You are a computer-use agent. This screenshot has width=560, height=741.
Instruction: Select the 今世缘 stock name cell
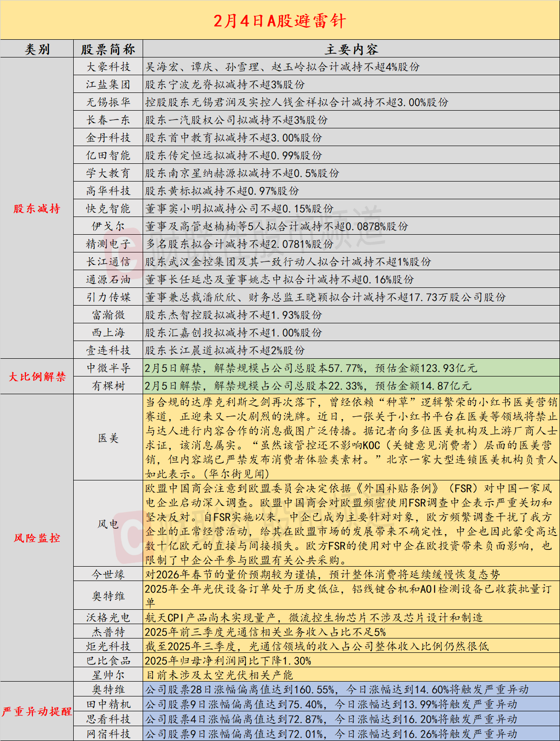point(108,574)
